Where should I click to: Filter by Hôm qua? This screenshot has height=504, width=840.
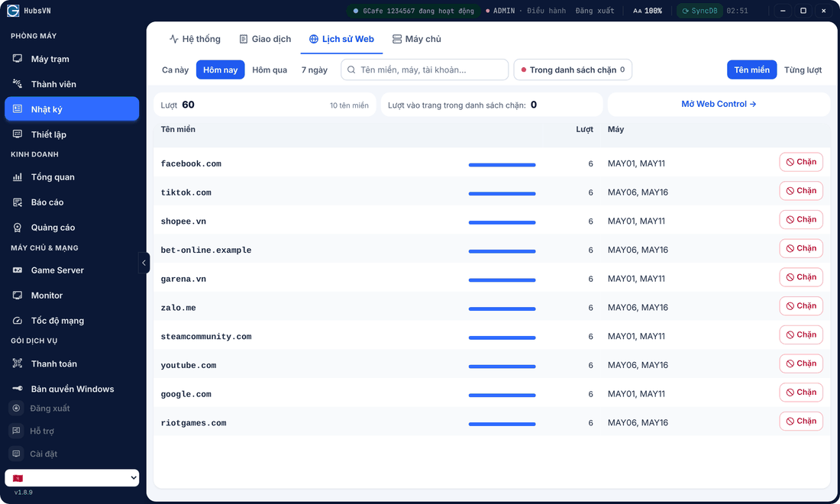pyautogui.click(x=270, y=70)
